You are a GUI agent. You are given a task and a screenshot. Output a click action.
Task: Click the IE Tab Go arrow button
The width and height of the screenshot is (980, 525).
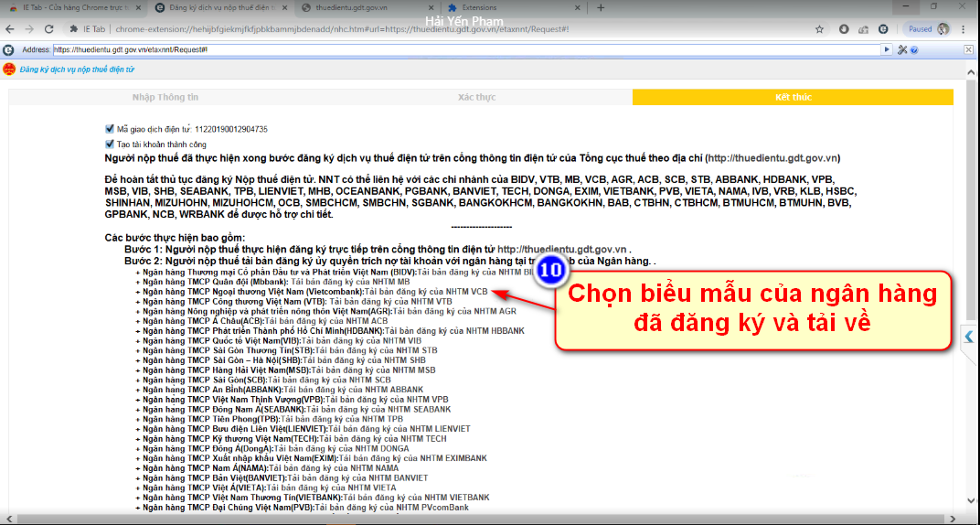(x=886, y=49)
